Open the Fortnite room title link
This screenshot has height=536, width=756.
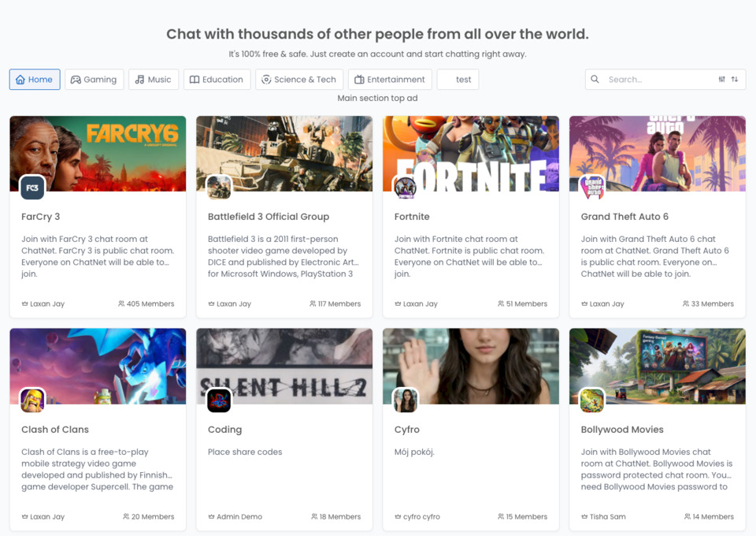(412, 217)
